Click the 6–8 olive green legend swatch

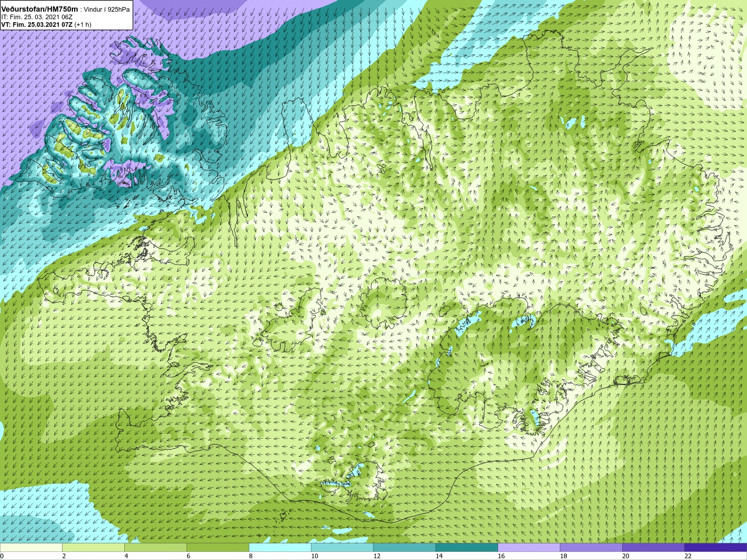tap(218, 548)
